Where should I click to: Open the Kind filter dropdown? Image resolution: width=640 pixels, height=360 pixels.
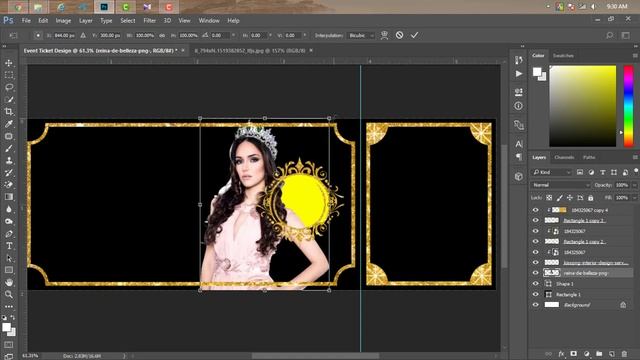[x=551, y=173]
